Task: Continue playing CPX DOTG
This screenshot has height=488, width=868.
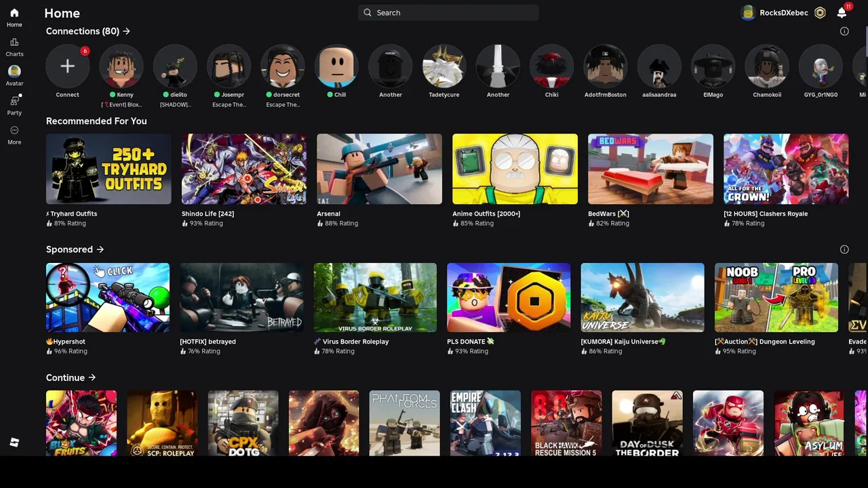Action: point(243,423)
